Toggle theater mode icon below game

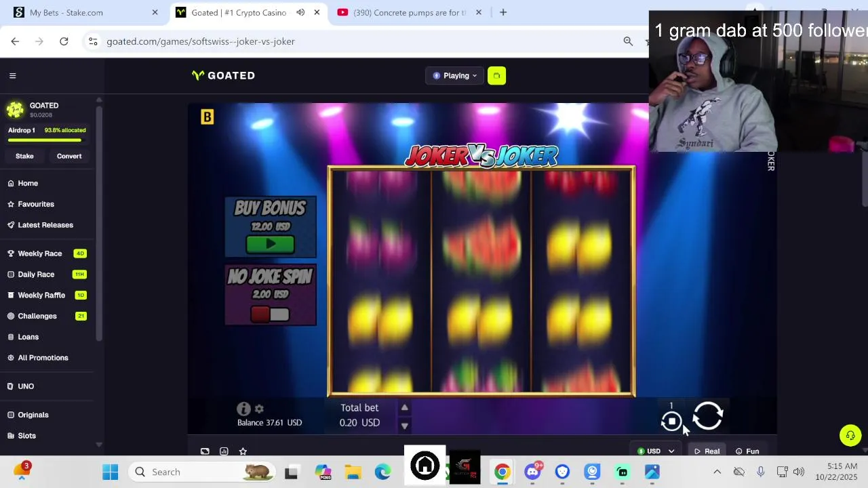click(205, 451)
